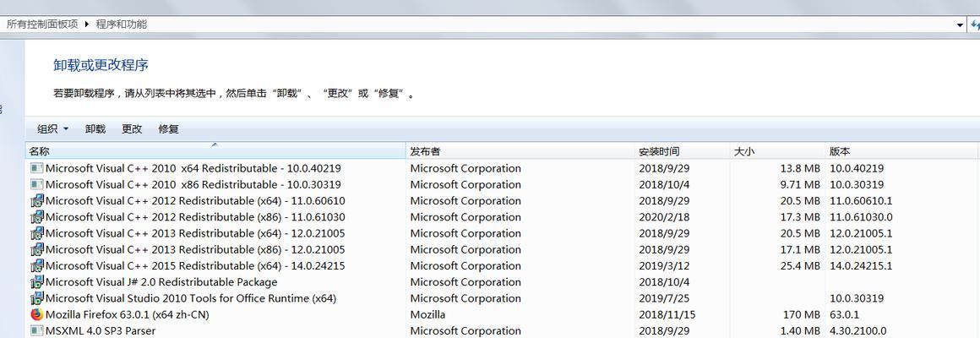
Task: Click the icon beside Visual C++ 2010 x64 Redistributable
Action: pos(37,168)
